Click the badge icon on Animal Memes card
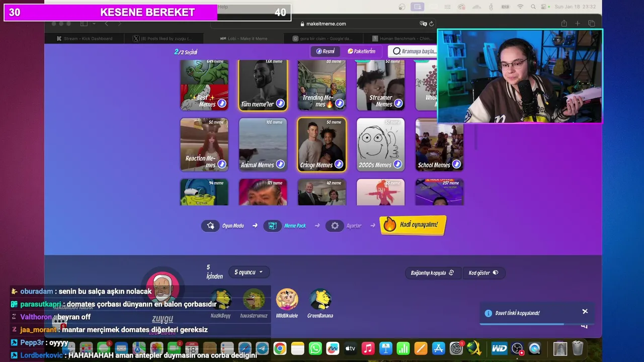The width and height of the screenshot is (644, 362). (280, 164)
